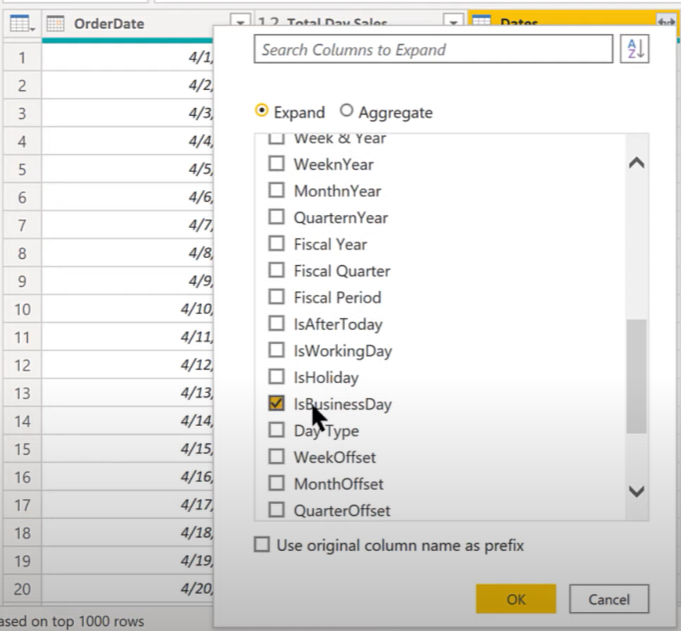
Task: Tick the Day Type checkbox
Action: point(276,430)
